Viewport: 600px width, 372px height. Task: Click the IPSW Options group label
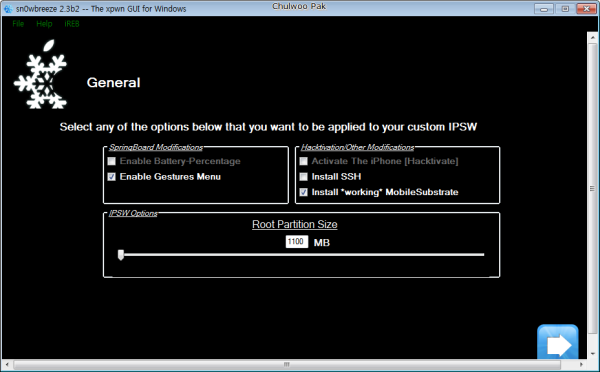pyautogui.click(x=133, y=213)
